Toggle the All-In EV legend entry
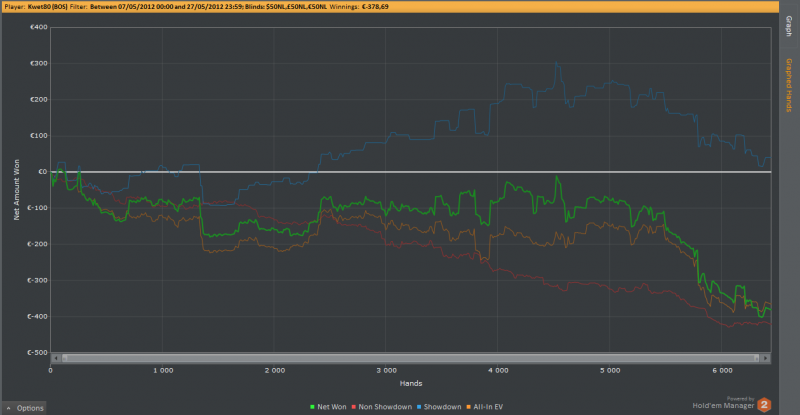The image size is (800, 415). pyautogui.click(x=484, y=407)
